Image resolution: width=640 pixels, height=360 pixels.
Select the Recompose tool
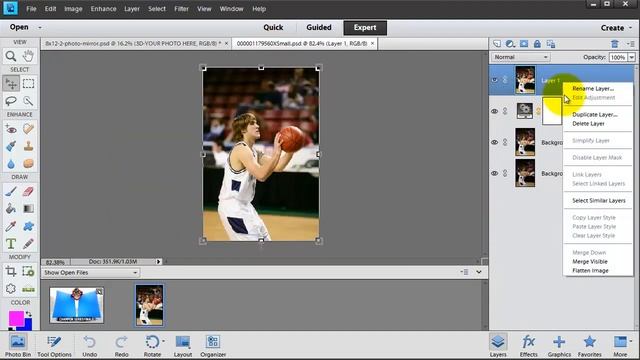pos(28,271)
